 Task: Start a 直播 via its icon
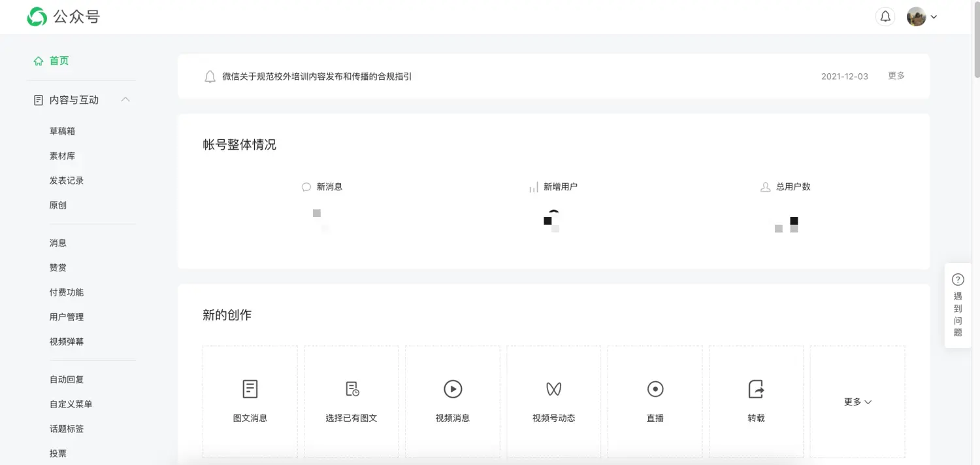click(655, 388)
